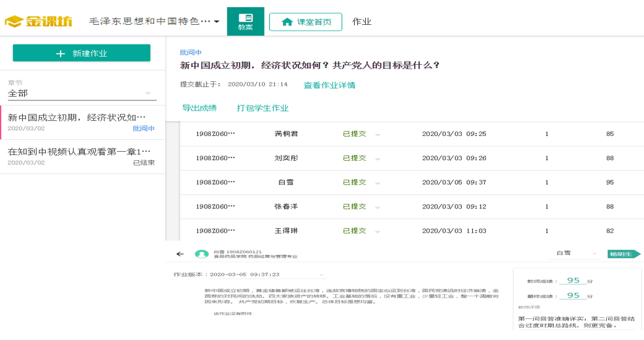Open the 教案 lesson plan icon
This screenshot has height=340, width=644.
(246, 18)
